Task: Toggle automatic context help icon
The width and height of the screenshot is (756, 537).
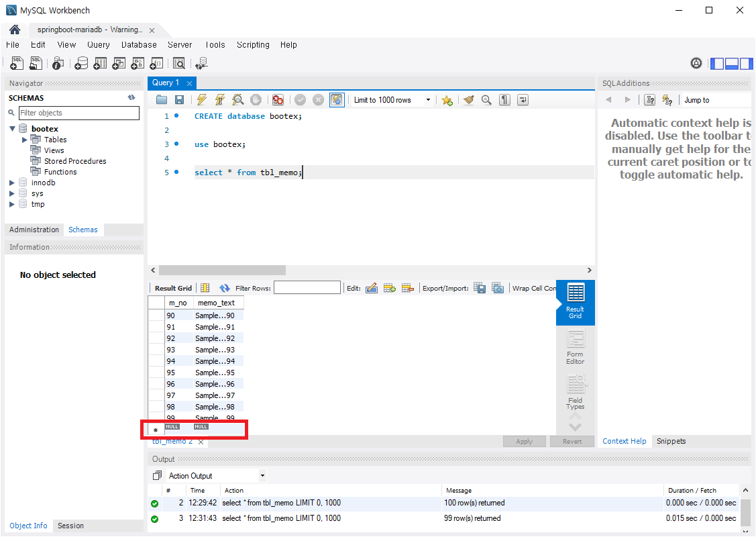Action: pyautogui.click(x=667, y=100)
